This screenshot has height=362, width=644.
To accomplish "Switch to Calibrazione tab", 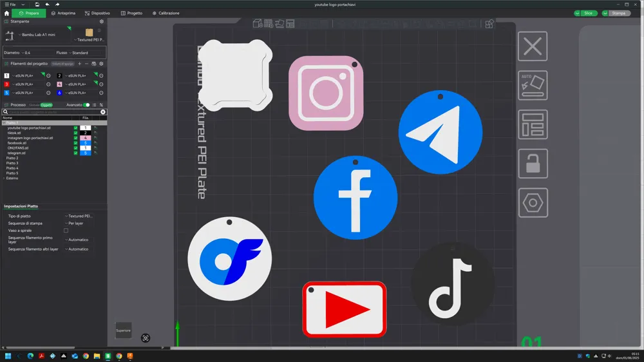I will point(166,13).
